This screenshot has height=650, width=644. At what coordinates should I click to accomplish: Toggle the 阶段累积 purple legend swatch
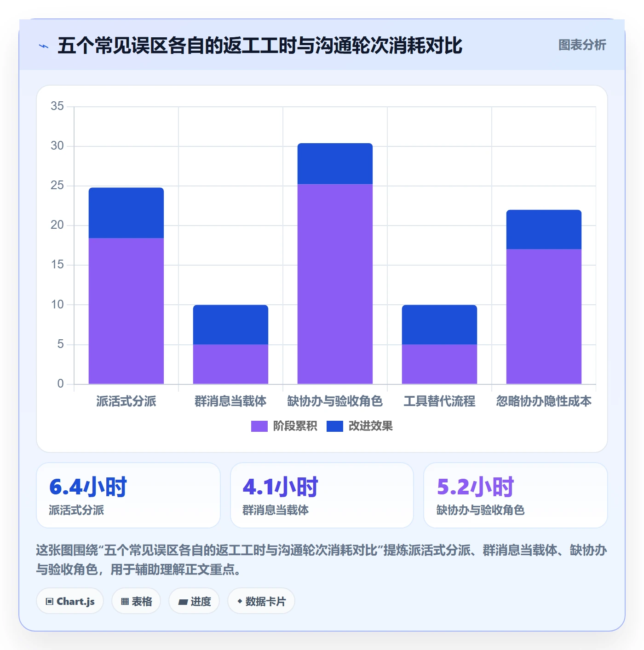(x=259, y=426)
